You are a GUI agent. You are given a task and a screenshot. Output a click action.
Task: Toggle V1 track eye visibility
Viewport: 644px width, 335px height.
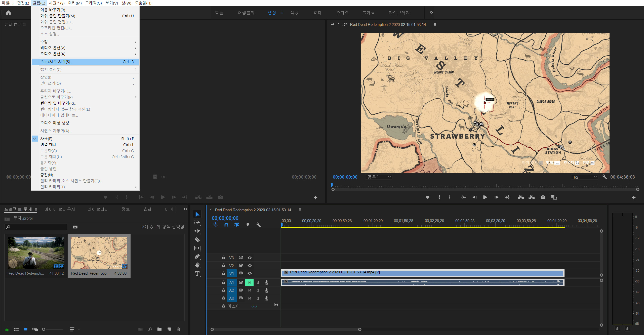[x=250, y=273]
